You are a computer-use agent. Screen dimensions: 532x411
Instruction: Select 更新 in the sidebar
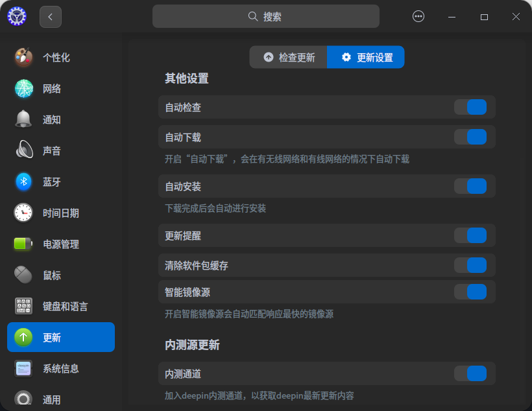(61, 337)
